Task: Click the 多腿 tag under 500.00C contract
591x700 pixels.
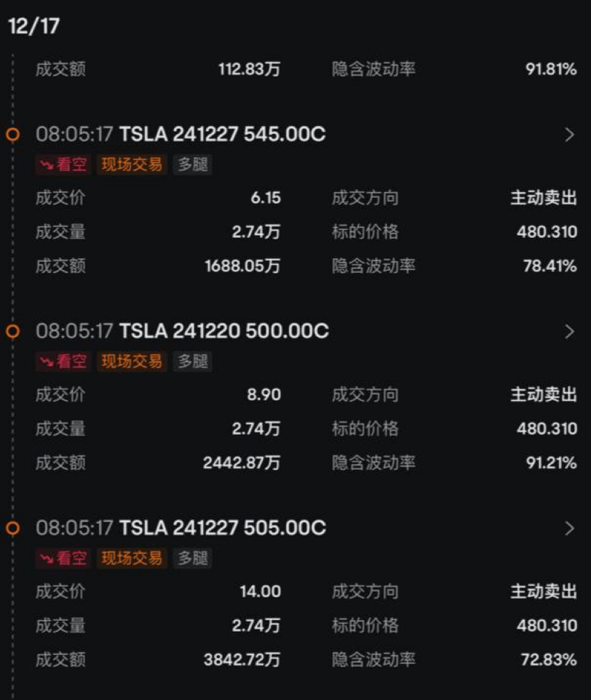Action: tap(193, 362)
